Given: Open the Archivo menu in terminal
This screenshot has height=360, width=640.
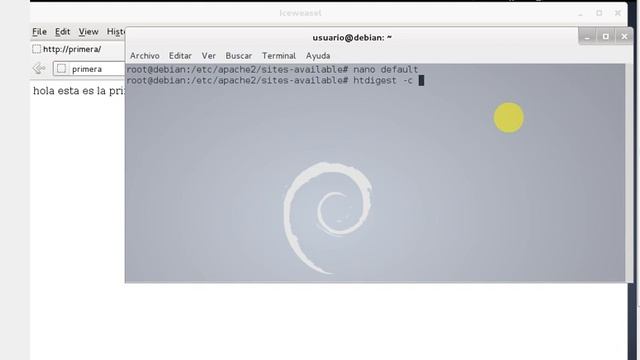Looking at the screenshot, I should [144, 56].
